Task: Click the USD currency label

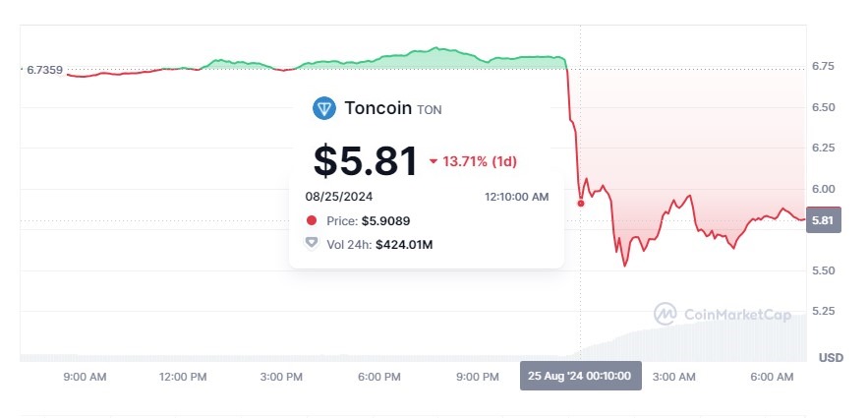Action: pyautogui.click(x=831, y=356)
